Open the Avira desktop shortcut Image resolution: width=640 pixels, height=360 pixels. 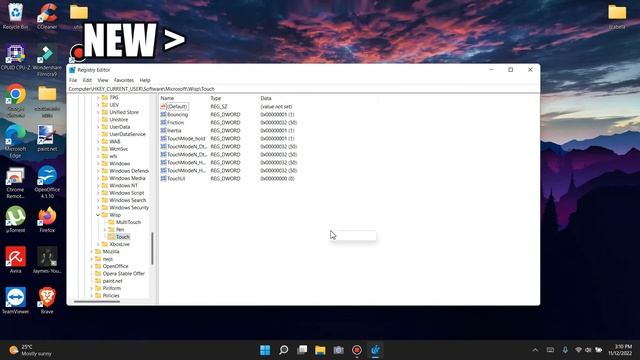(x=16, y=260)
